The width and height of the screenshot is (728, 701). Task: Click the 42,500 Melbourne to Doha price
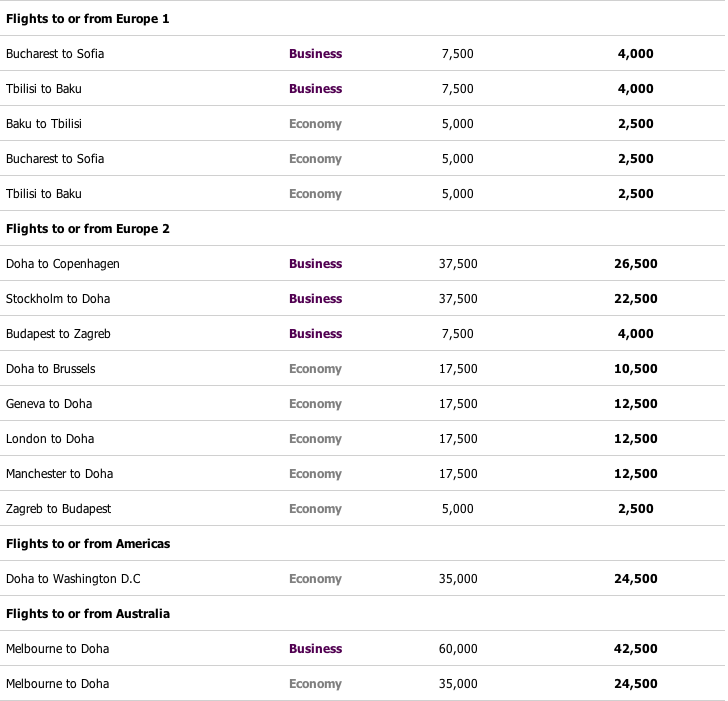point(635,649)
